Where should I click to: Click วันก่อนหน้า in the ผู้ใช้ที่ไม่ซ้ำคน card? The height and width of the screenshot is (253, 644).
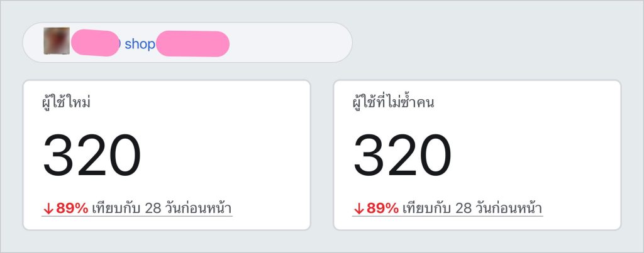coord(509,208)
